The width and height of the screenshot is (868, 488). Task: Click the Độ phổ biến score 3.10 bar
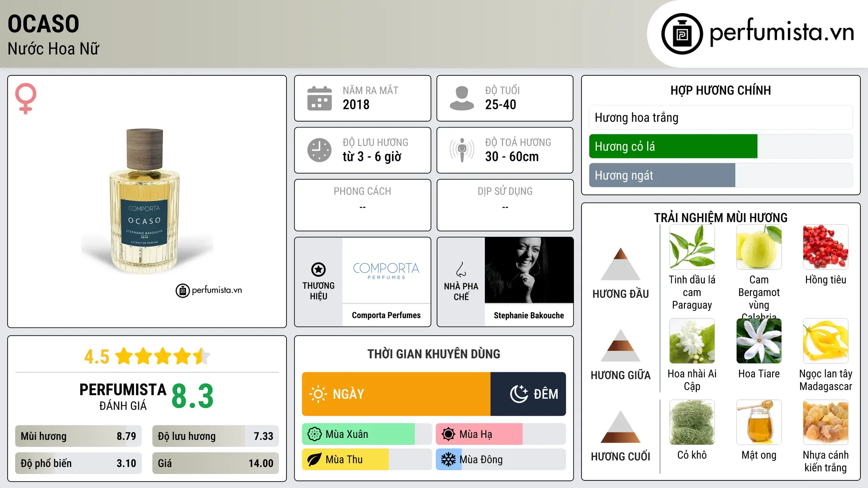[78, 463]
